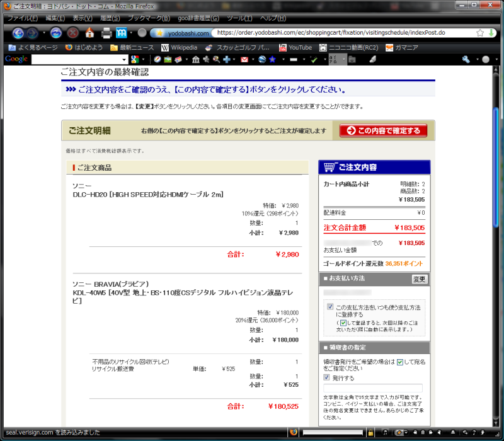This screenshot has height=441, width=504.
Task: Open dropdown beside Google g search icon
Action: tap(143, 60)
